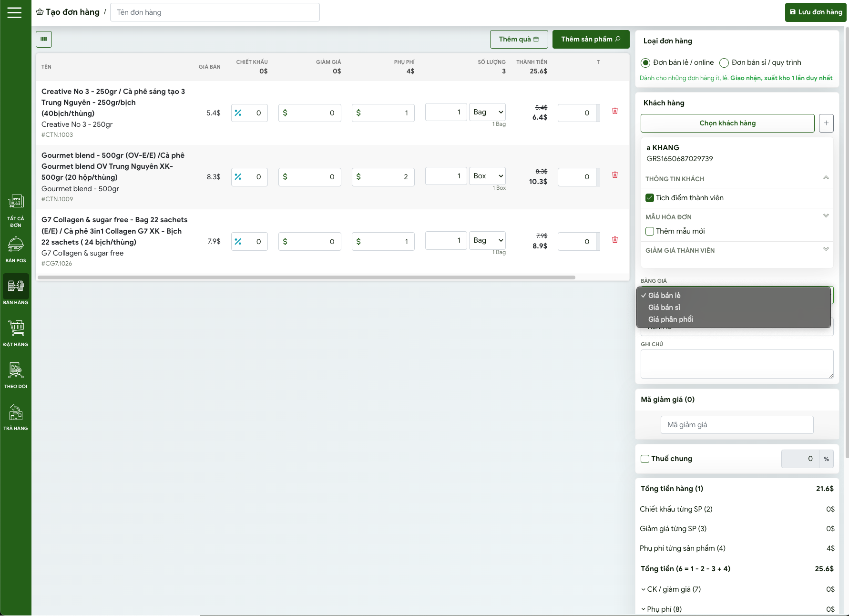Click Chọn khách hàng button
Viewport: 849px width, 616px height.
727,123
